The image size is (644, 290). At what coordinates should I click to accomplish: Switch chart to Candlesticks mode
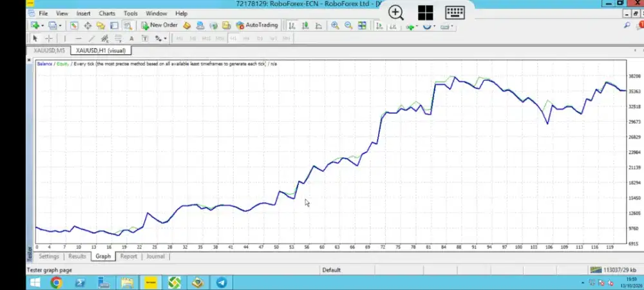(305, 26)
